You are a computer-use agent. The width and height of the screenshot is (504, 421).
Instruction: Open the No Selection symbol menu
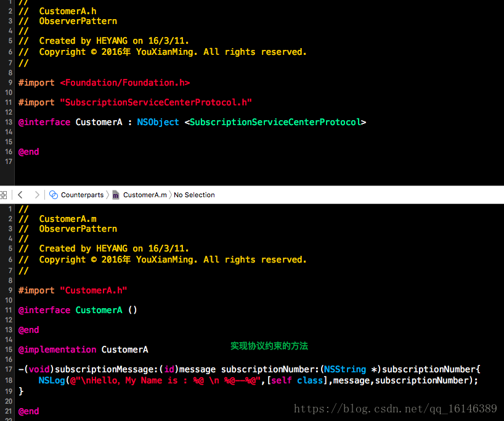194,195
